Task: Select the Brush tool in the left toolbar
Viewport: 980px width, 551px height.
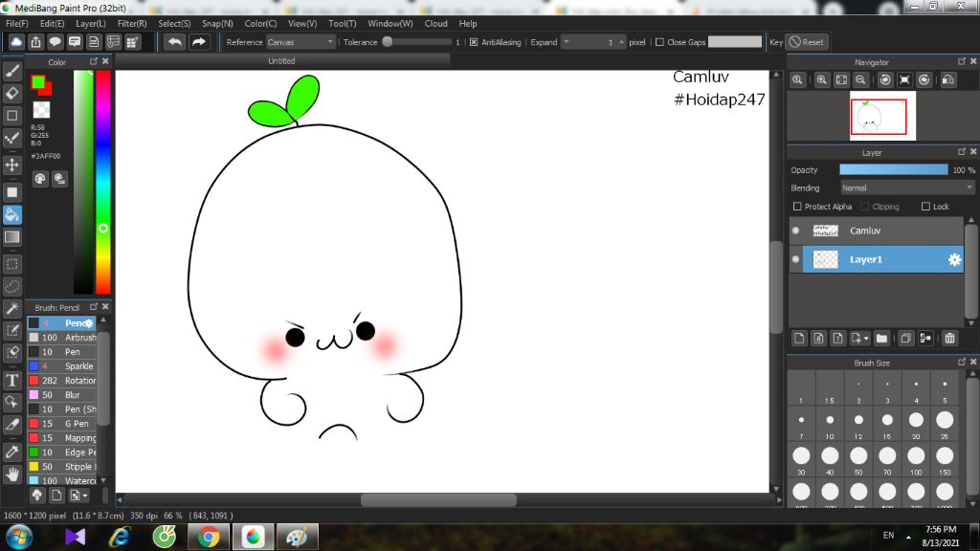Action: 11,71
